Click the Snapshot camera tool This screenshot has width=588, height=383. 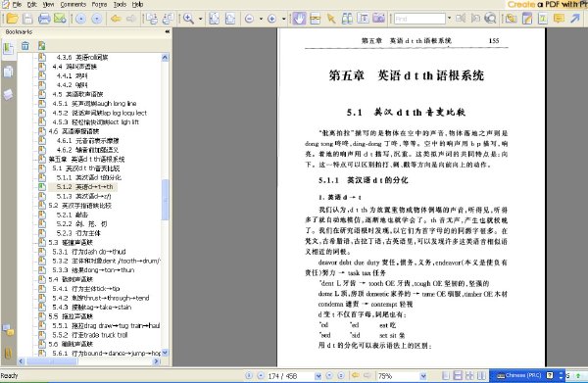click(x=378, y=19)
